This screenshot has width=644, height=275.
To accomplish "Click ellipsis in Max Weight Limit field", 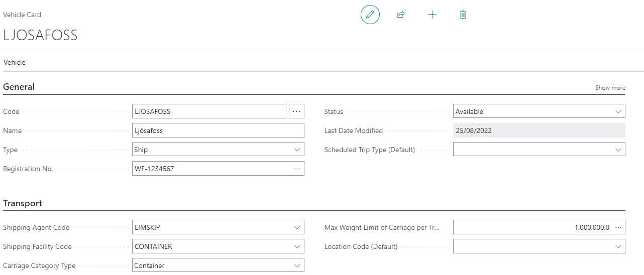I will (618, 227).
